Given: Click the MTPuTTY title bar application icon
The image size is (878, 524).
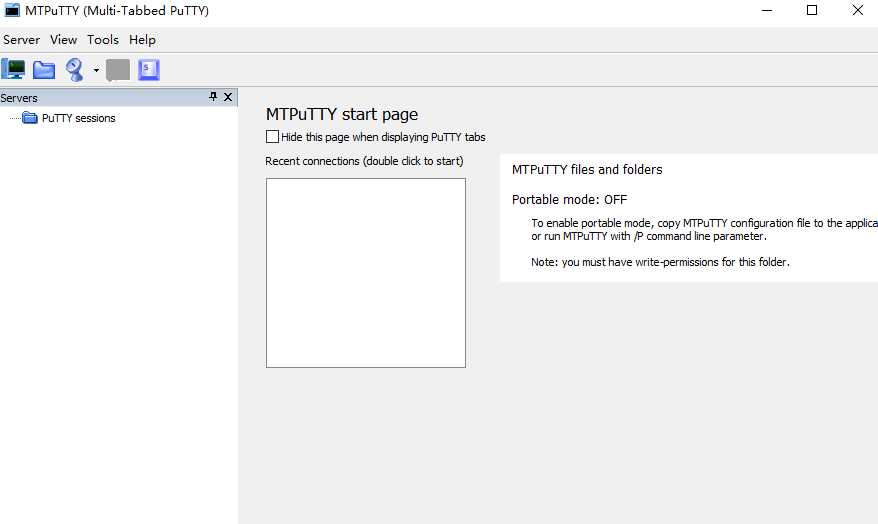Looking at the screenshot, I should (12, 10).
